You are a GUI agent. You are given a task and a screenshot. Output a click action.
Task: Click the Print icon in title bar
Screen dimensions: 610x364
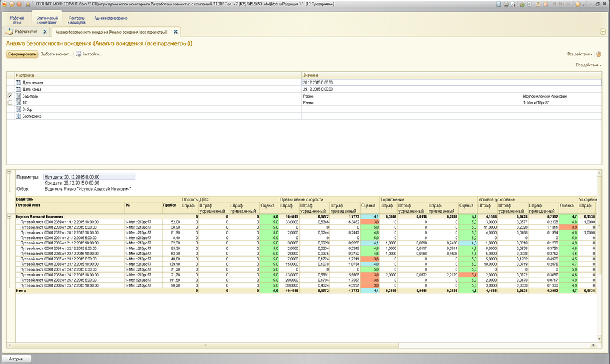point(506,4)
